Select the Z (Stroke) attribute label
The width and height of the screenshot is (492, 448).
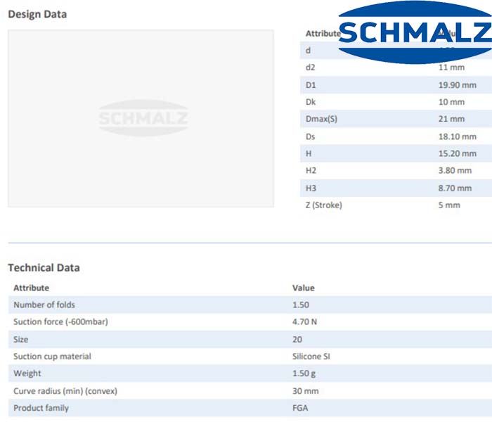(x=324, y=205)
